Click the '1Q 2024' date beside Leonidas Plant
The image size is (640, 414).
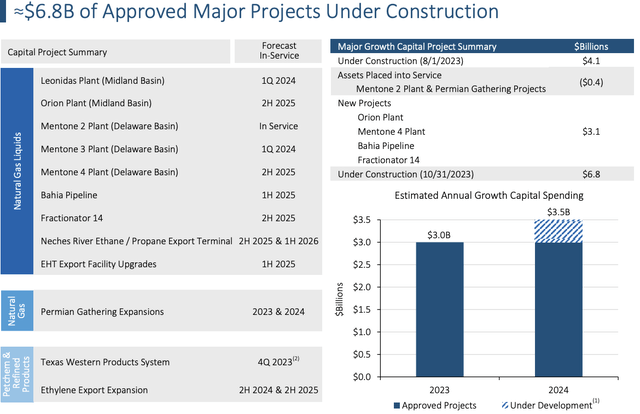[278, 81]
